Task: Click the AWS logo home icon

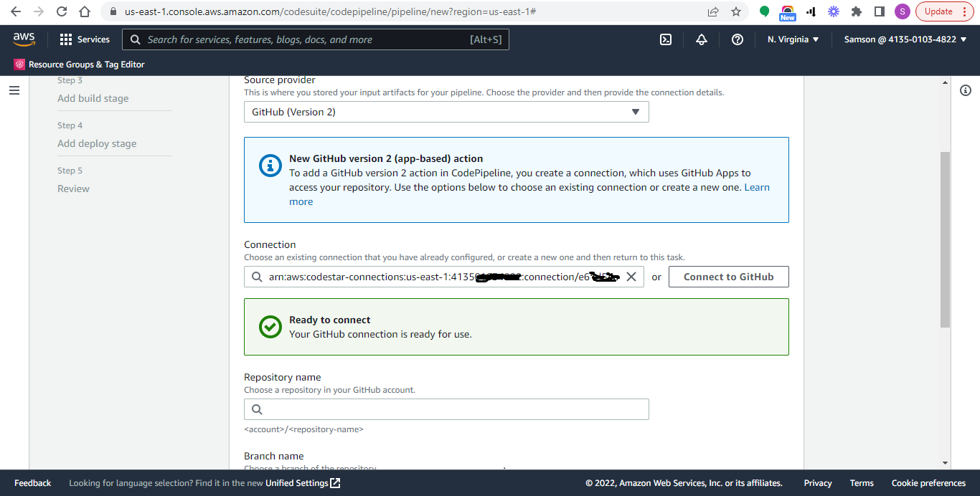Action: point(24,39)
